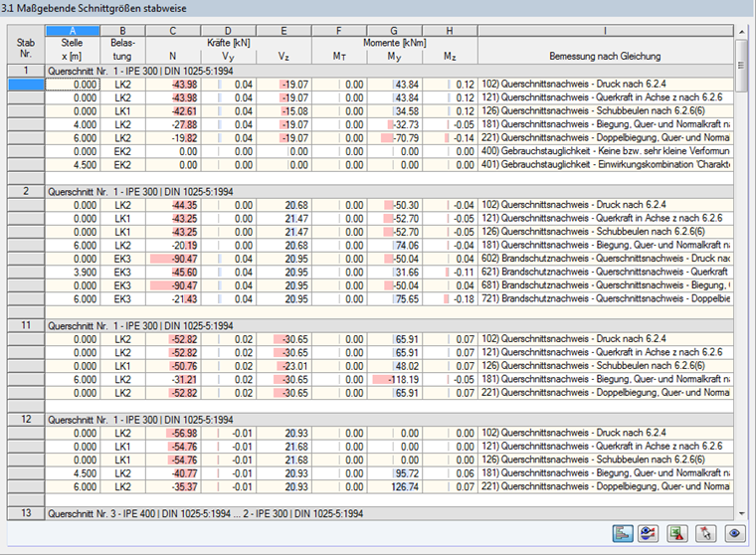Screen dimensions: 756x555
Task: Select the My value 95.72
Action: pyautogui.click(x=394, y=473)
